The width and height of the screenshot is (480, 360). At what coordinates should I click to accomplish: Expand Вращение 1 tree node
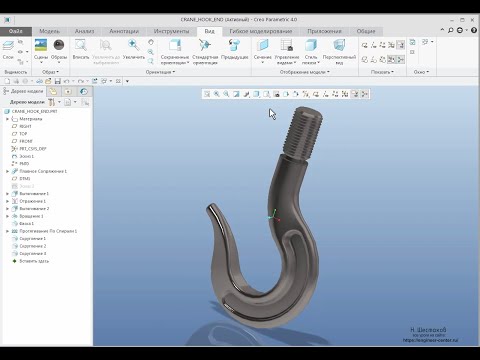(7, 216)
